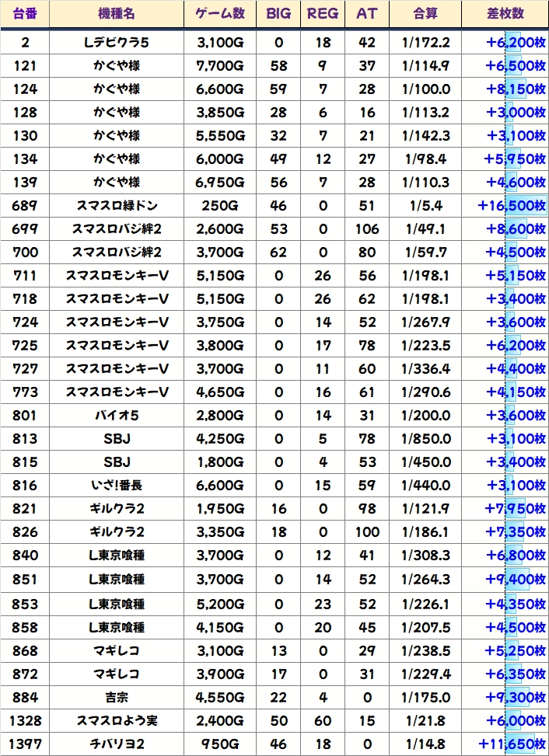Click the 機種名 column header
Image resolution: width=549 pixels, height=756 pixels.
click(117, 14)
